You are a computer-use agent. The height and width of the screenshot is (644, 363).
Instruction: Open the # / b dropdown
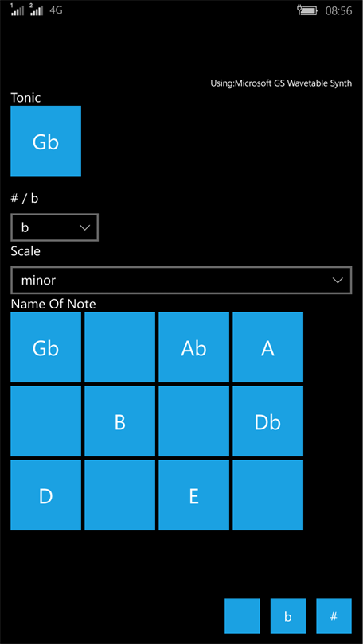55,227
